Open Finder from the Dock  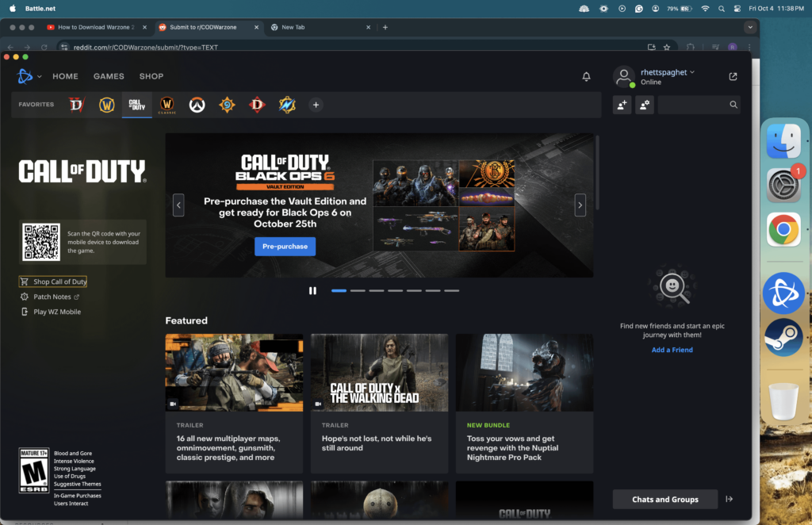click(783, 141)
